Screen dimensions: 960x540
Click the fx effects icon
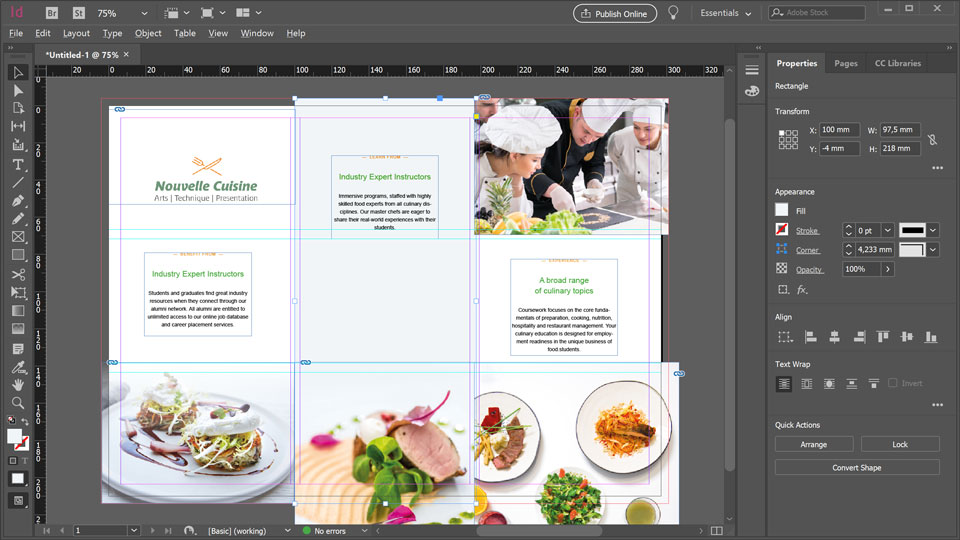click(x=802, y=290)
